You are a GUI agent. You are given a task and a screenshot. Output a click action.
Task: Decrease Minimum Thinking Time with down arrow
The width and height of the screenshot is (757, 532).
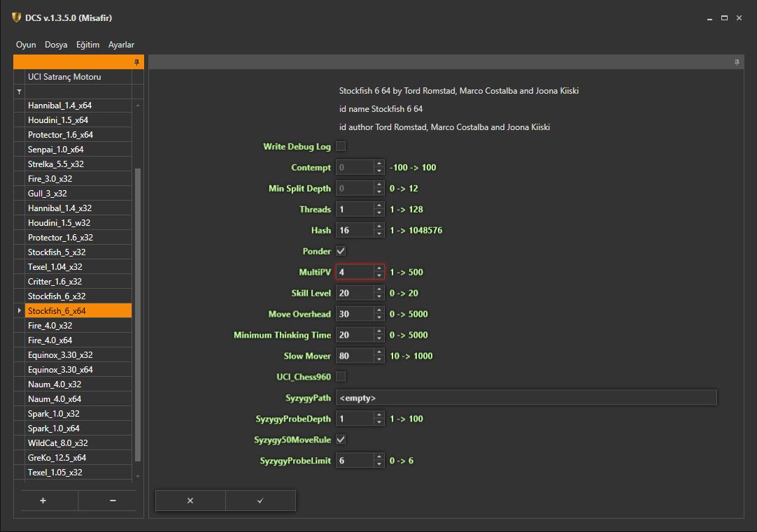tap(379, 338)
